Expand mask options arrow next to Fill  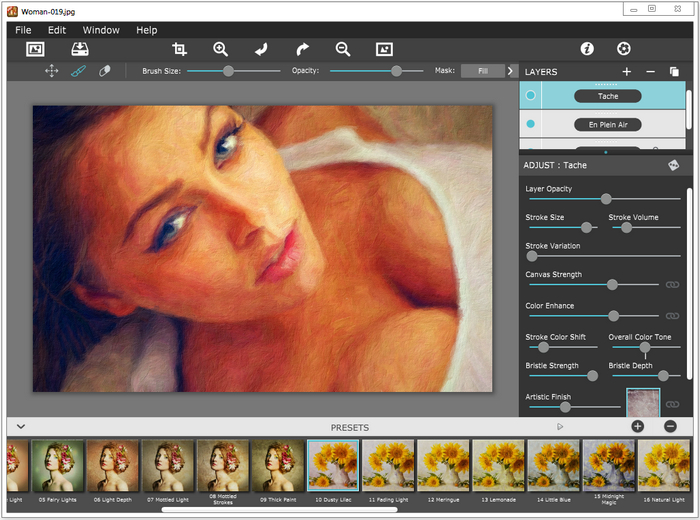click(x=510, y=71)
